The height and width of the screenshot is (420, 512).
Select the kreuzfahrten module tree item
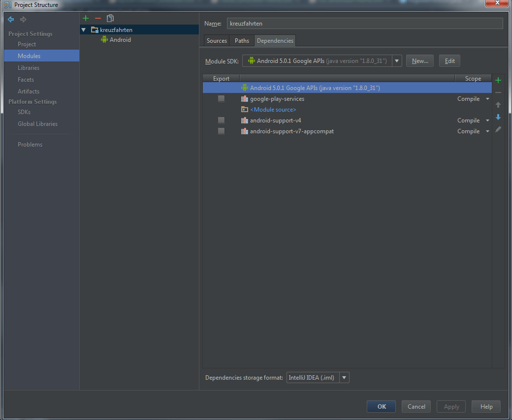click(x=139, y=30)
